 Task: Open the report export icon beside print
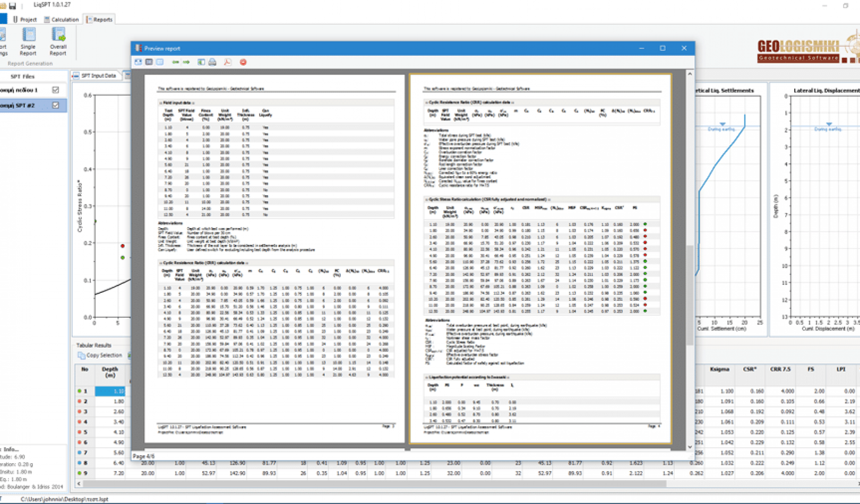[201, 62]
